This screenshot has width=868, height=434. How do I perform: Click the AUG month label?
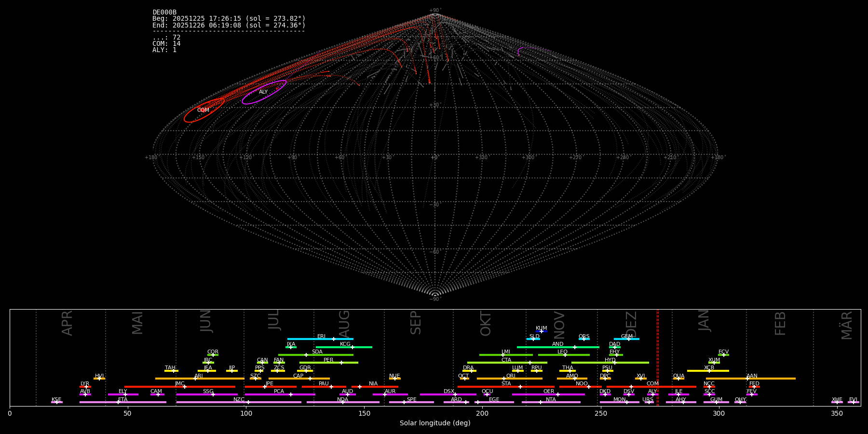pyautogui.click(x=344, y=323)
